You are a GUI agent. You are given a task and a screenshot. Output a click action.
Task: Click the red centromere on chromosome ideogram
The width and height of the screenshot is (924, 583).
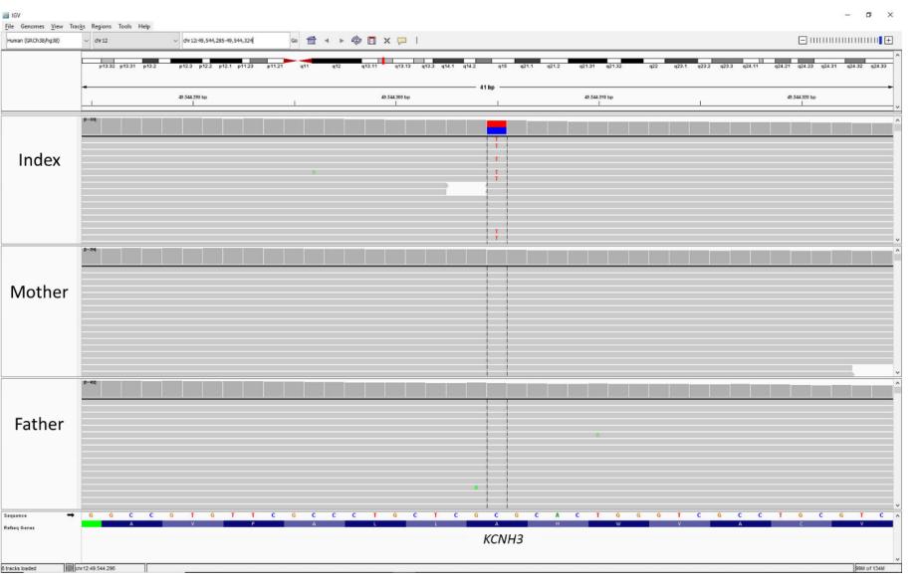(298, 61)
